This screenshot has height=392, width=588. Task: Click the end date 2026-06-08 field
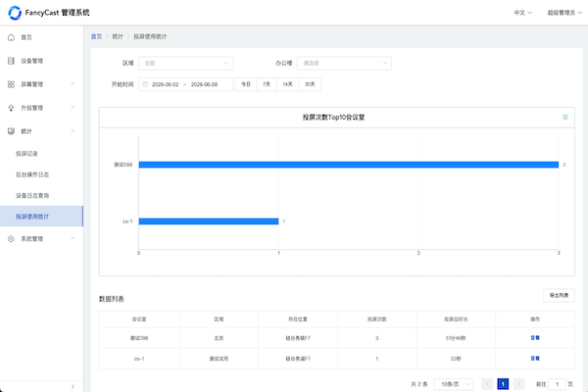pos(205,84)
